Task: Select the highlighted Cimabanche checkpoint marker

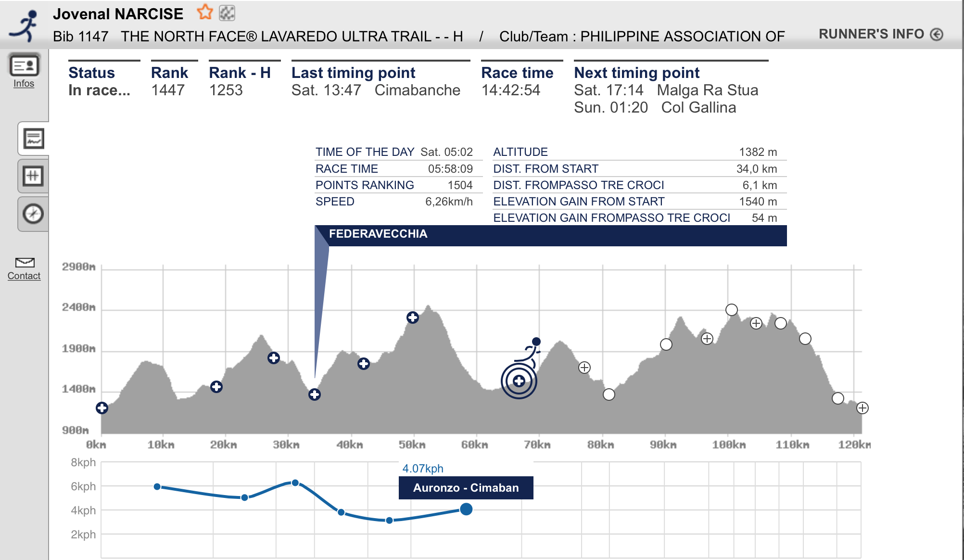Action: [x=519, y=381]
